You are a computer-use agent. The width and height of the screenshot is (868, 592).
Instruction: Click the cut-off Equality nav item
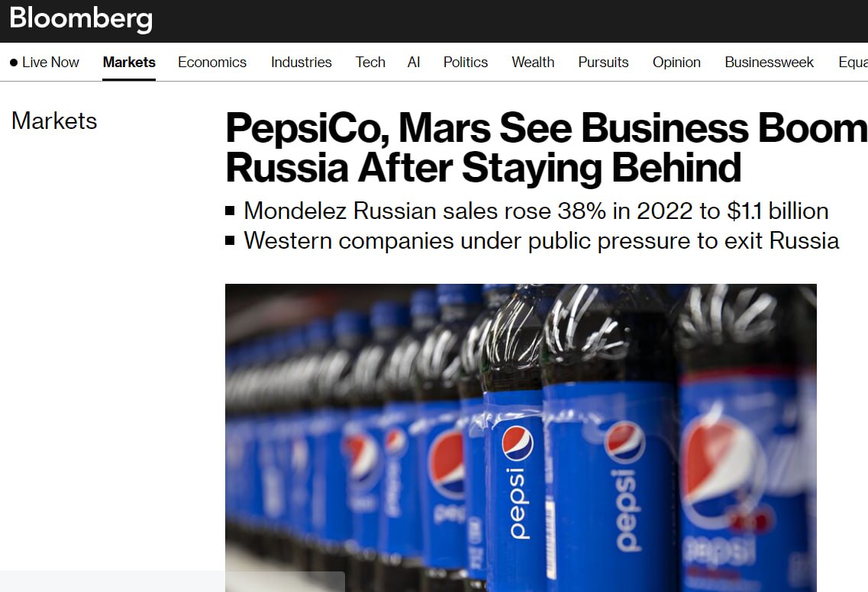coord(852,63)
